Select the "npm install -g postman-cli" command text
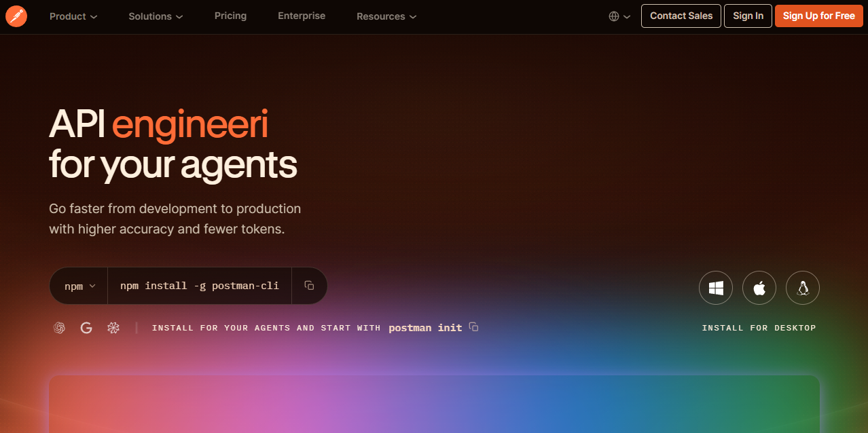This screenshot has height=433, width=868. (200, 286)
